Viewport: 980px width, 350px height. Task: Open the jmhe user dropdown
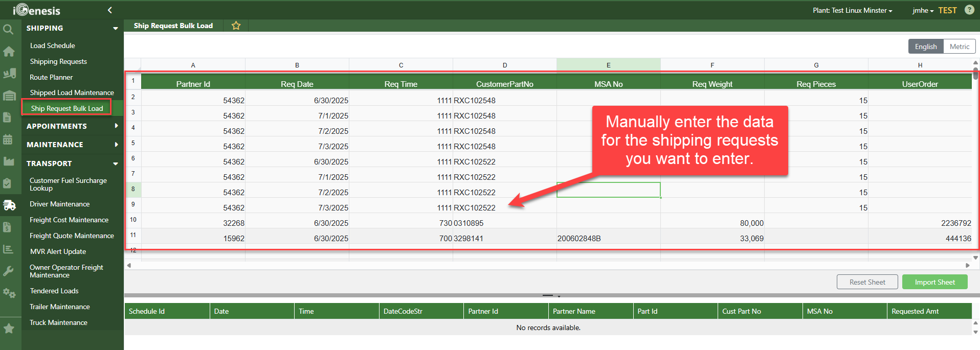pos(923,10)
